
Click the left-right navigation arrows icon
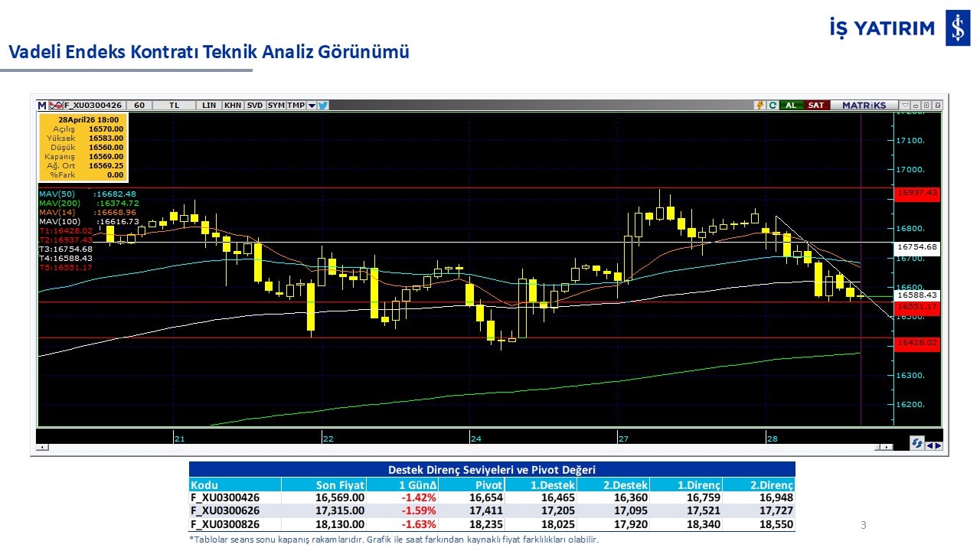point(934,445)
